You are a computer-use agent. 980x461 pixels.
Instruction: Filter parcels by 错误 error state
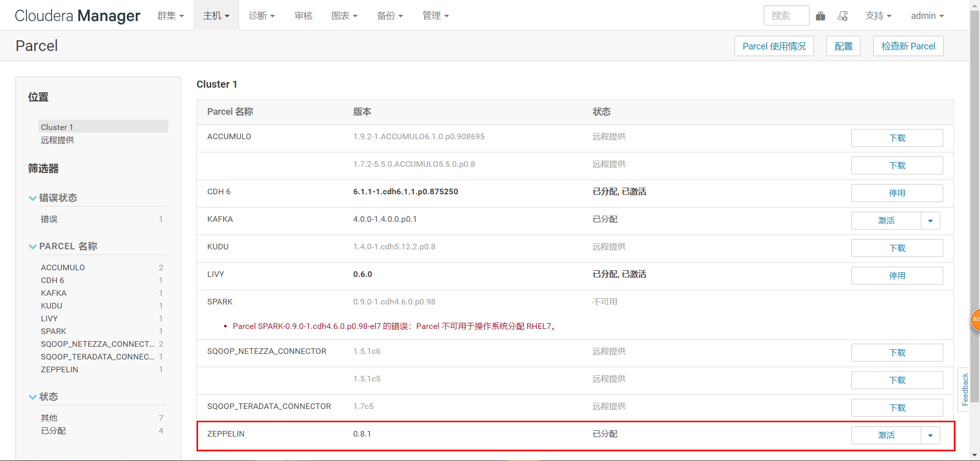[x=48, y=219]
